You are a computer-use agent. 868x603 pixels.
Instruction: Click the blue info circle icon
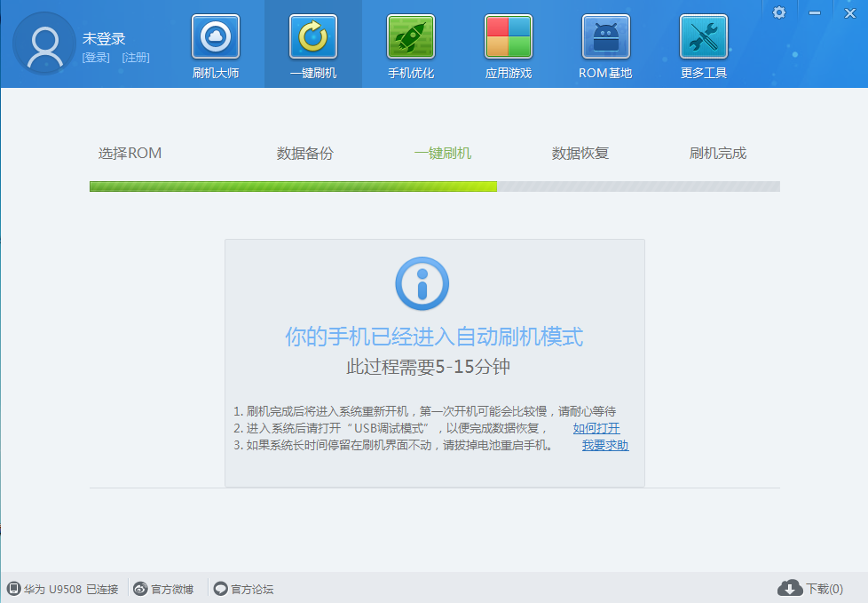coord(422,284)
